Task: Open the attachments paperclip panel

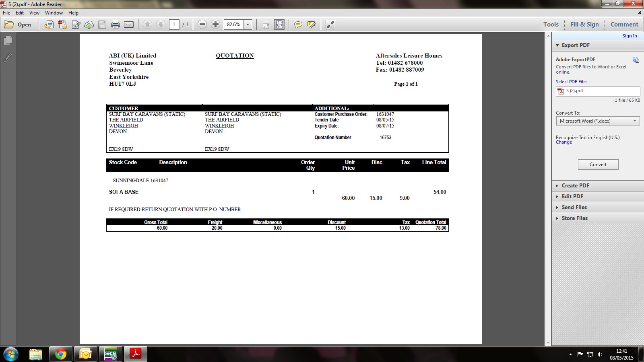Action: [8, 58]
